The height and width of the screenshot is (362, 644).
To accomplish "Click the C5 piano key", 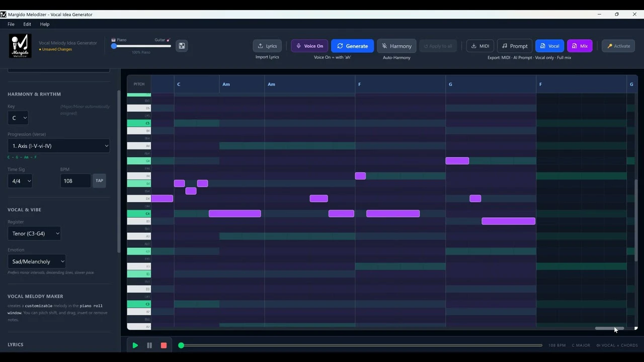I will click(139, 123).
